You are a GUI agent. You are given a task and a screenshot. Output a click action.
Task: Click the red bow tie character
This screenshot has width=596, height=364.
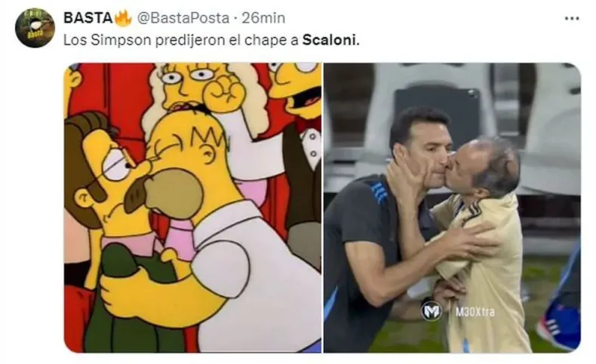[x=301, y=123]
